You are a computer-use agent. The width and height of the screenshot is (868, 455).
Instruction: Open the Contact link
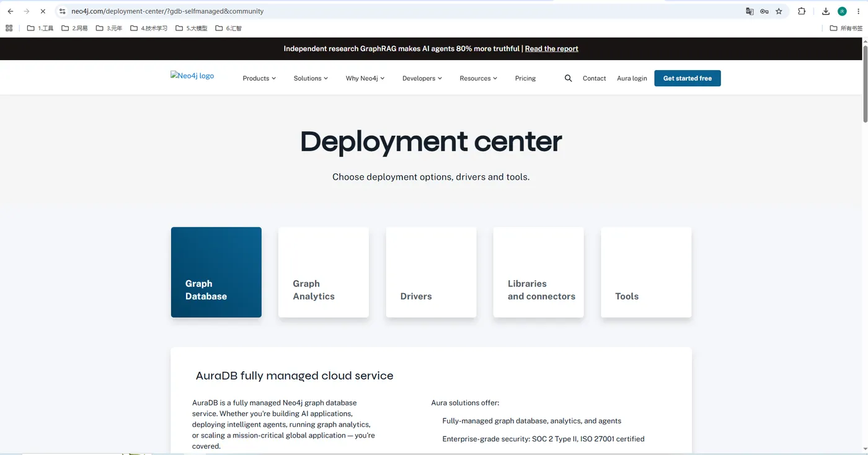[x=594, y=78]
